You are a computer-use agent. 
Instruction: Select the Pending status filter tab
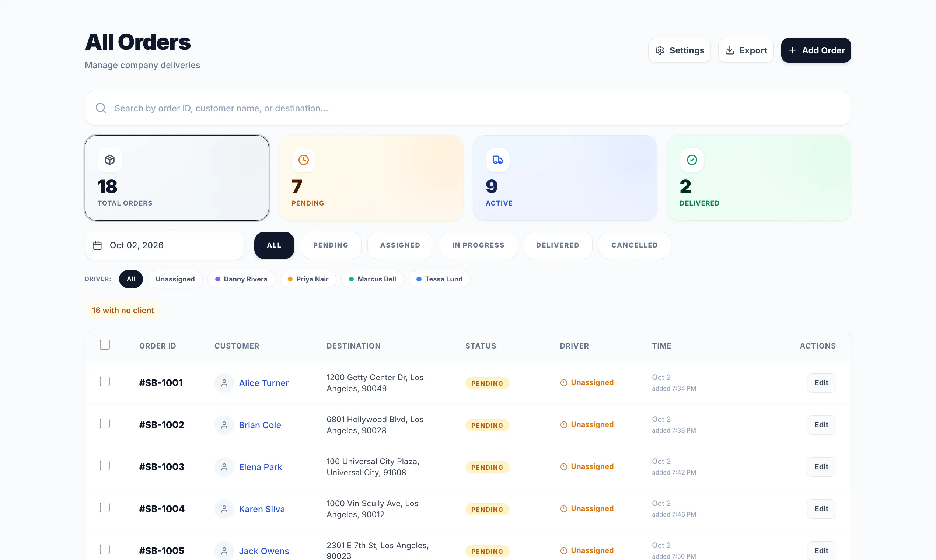pyautogui.click(x=331, y=245)
